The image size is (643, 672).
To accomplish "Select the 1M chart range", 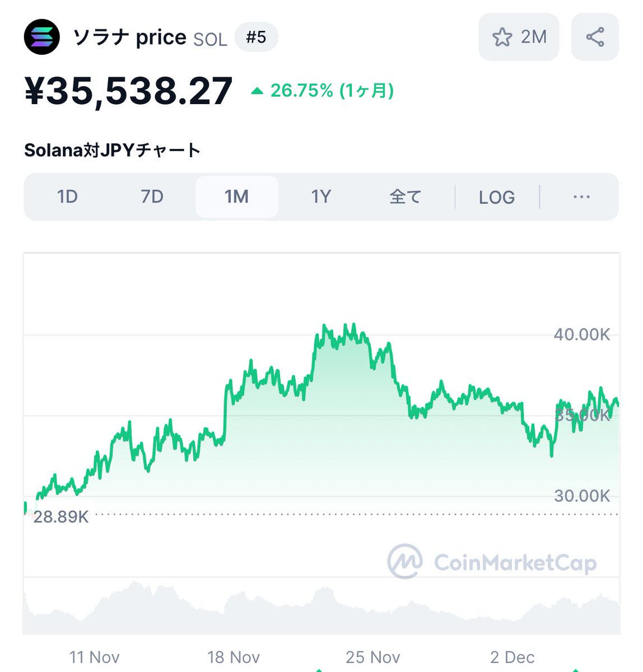I will (237, 197).
